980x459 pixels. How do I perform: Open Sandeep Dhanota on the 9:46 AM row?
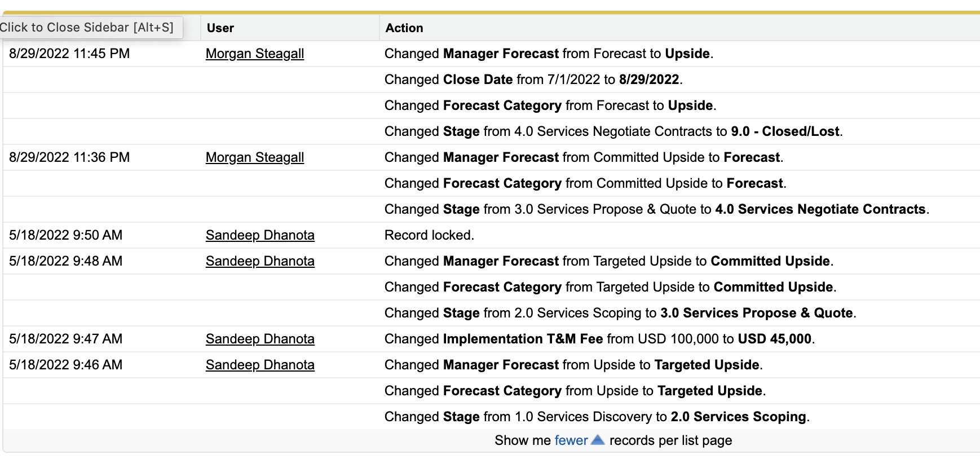(x=259, y=365)
